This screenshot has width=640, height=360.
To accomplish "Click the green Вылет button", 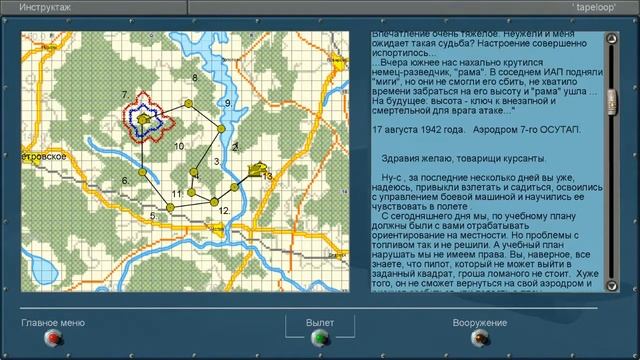I will click(x=320, y=338).
